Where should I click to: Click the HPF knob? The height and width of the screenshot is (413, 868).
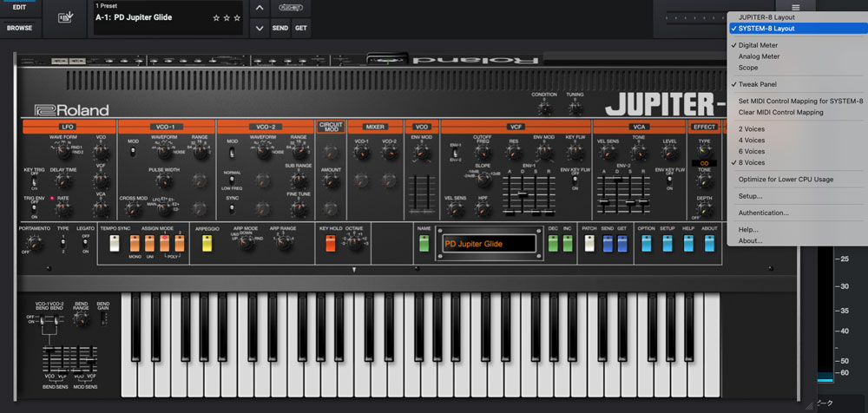(483, 209)
